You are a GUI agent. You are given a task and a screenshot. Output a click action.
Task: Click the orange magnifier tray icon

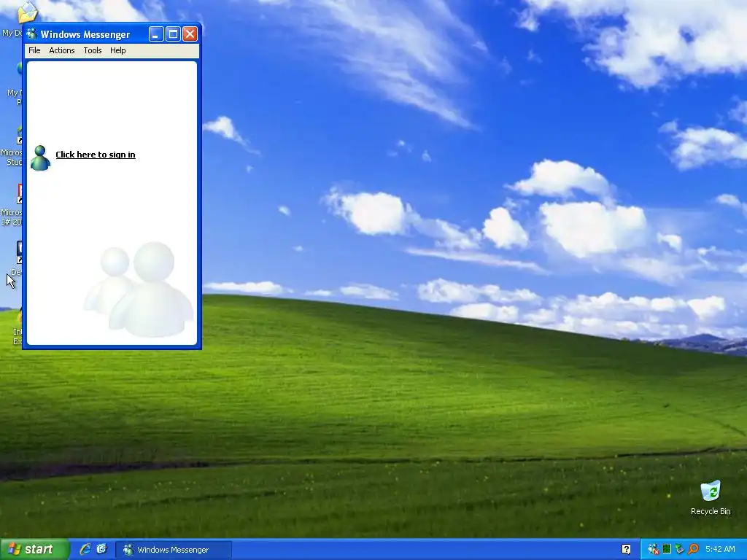(693, 550)
